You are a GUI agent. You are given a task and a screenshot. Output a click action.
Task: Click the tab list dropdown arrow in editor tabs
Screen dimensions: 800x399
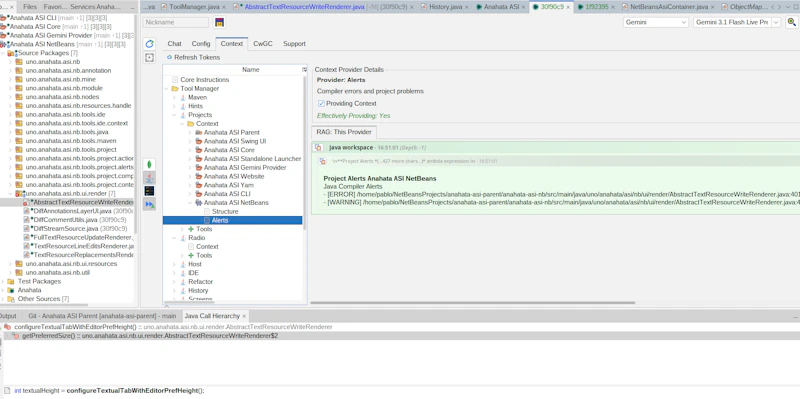(787, 7)
